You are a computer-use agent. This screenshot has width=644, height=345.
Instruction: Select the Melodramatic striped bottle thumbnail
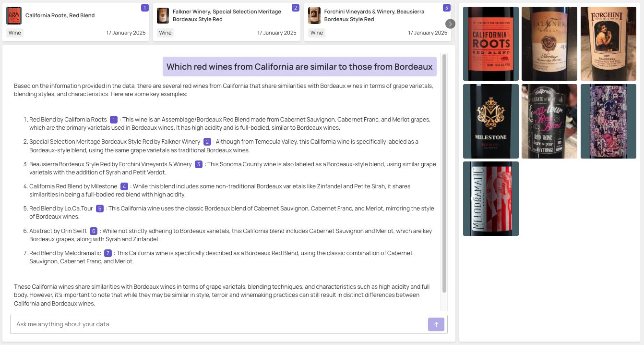pyautogui.click(x=490, y=198)
